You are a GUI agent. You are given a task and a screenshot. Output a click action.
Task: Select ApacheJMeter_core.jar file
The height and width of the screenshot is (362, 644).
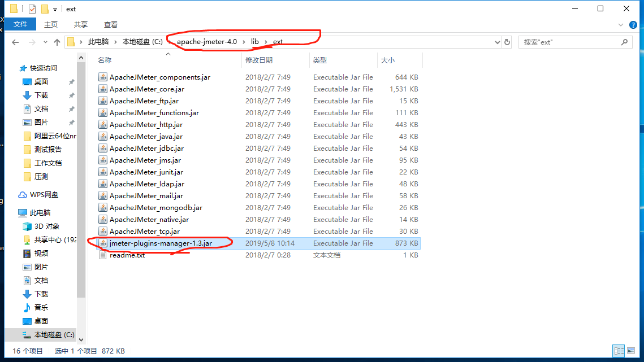pyautogui.click(x=146, y=89)
